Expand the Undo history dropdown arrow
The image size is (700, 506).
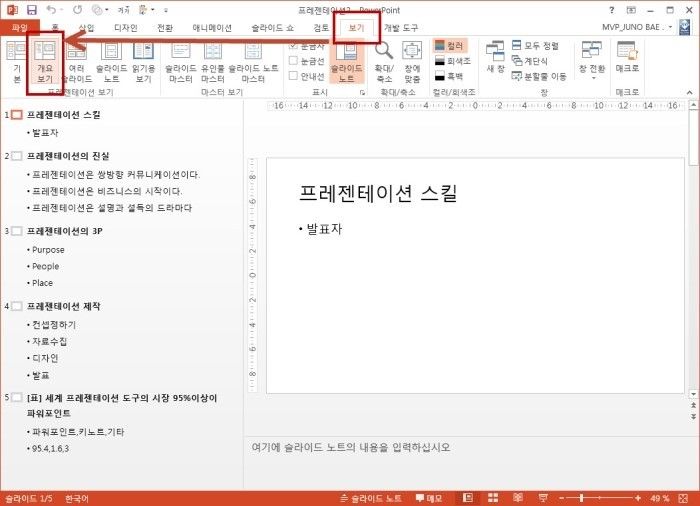[62, 9]
